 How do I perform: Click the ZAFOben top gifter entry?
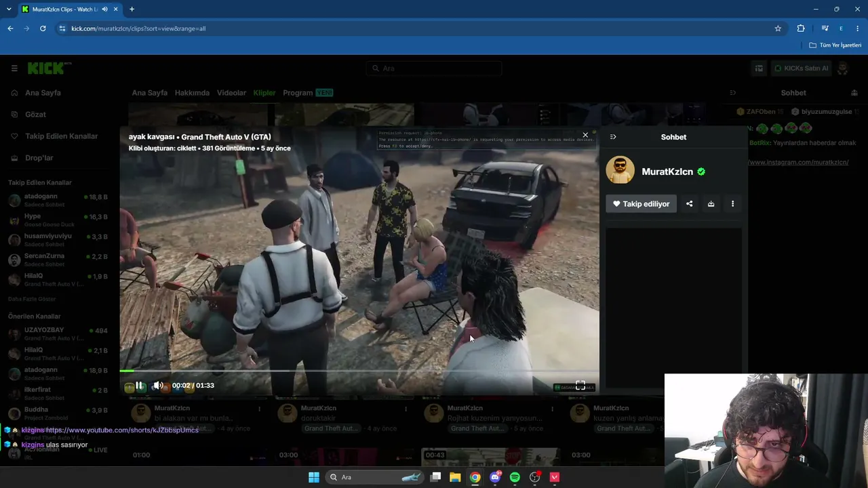[x=760, y=112]
